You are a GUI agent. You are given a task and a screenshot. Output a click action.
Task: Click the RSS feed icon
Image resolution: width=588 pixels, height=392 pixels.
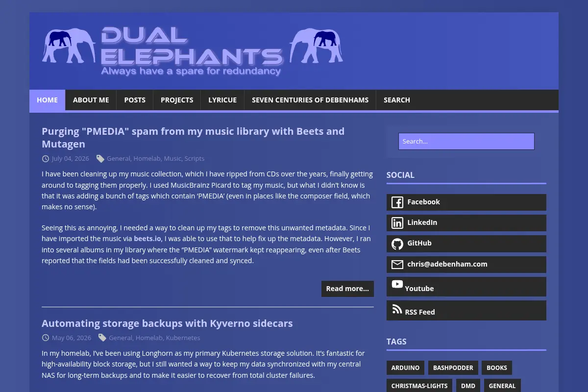point(397,309)
